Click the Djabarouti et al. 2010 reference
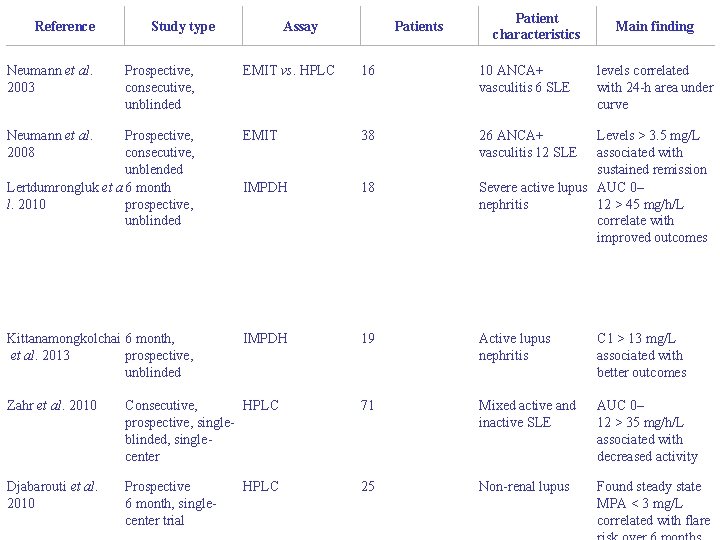This screenshot has height=540, width=720. click(52, 495)
